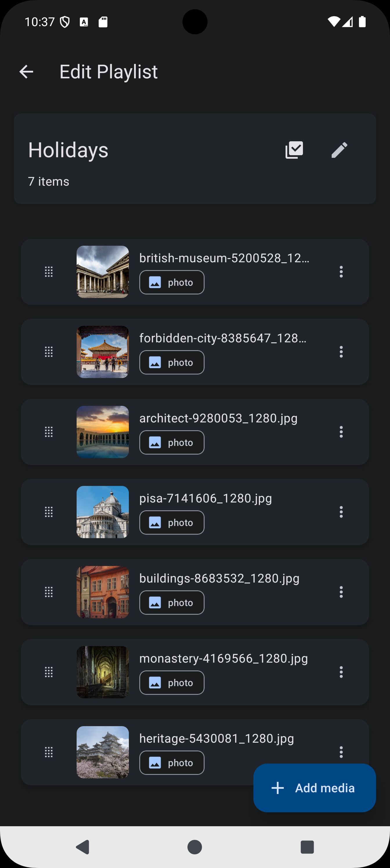390x868 pixels.
Task: Open the three-dot menu for british-museum item
Action: pos(341,272)
